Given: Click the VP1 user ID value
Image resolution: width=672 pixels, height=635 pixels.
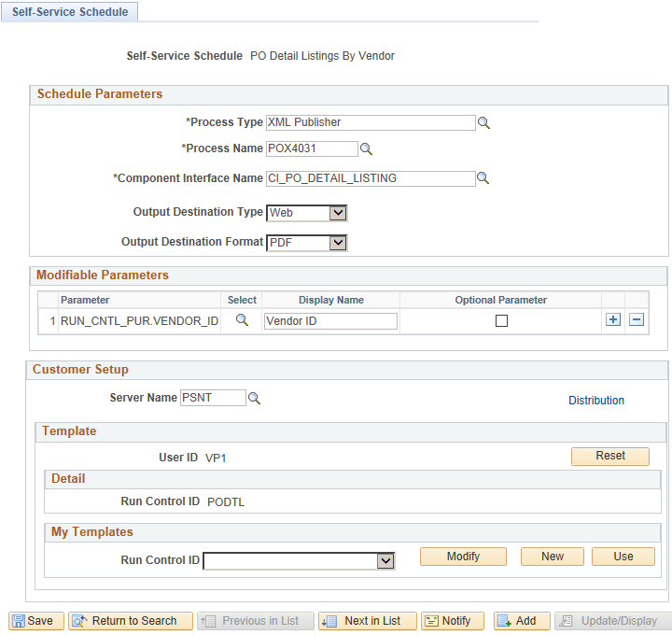Looking at the screenshot, I should coord(216,458).
